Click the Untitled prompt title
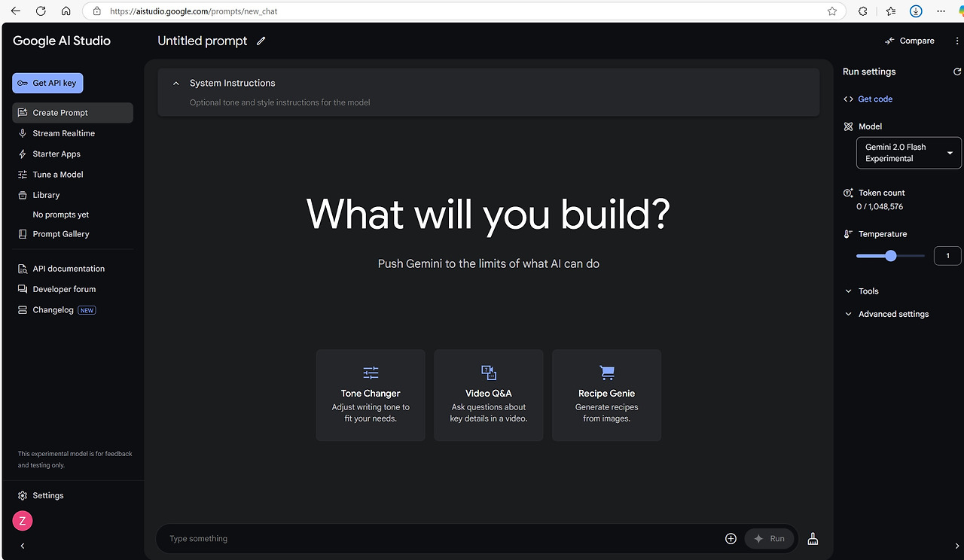 203,41
